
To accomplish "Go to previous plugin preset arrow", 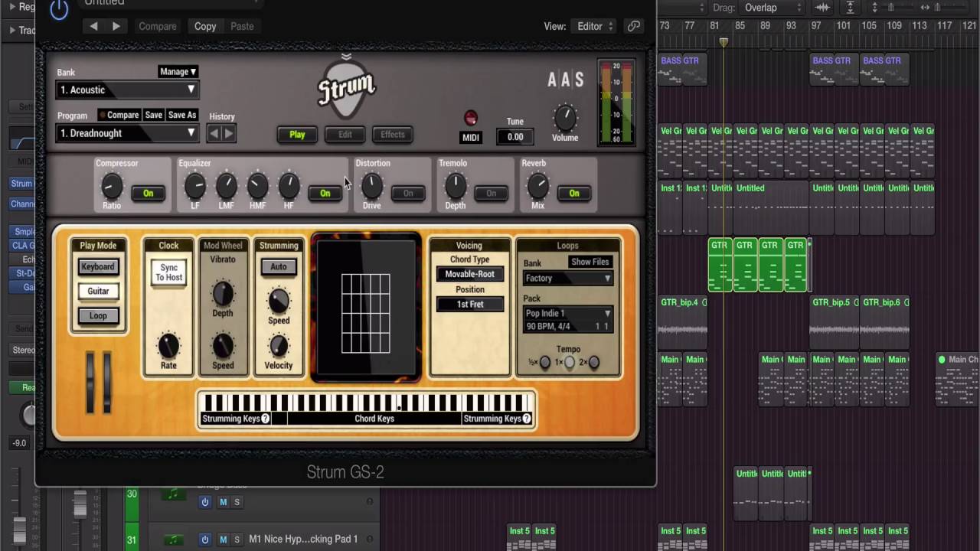I will (93, 26).
